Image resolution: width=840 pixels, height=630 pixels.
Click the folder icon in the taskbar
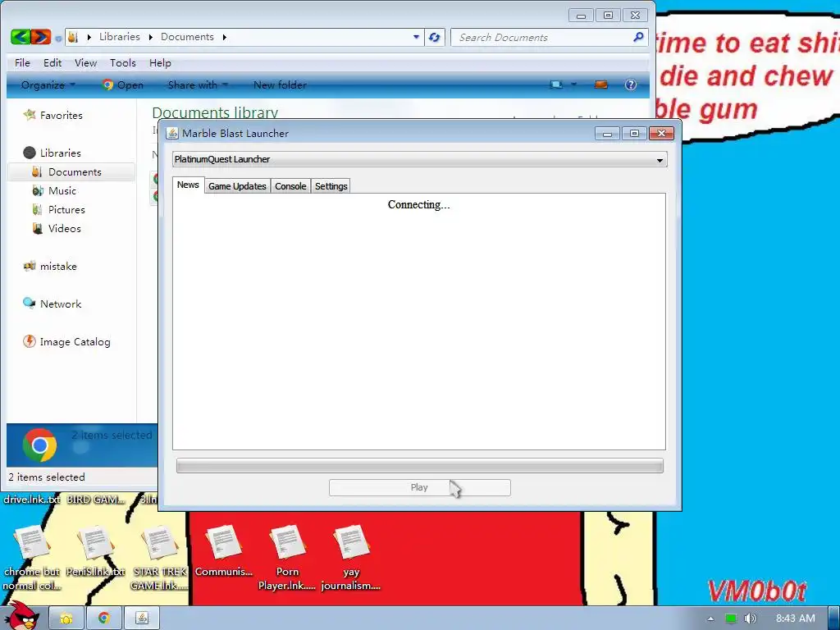66,619
